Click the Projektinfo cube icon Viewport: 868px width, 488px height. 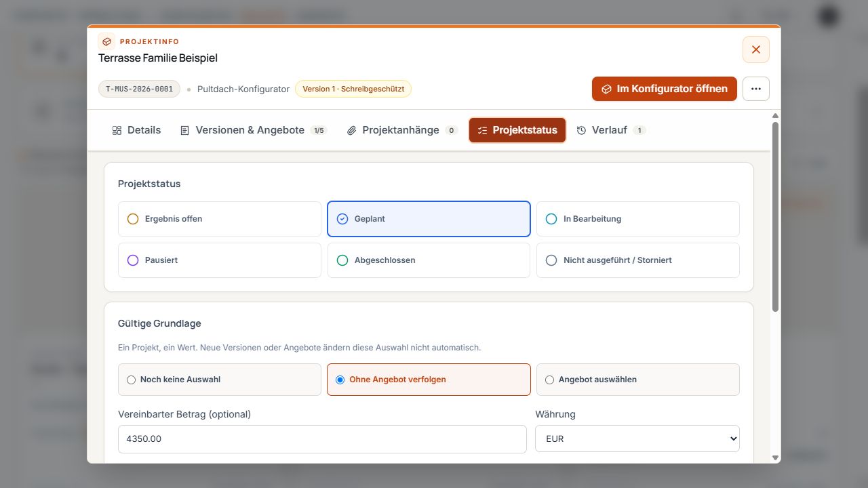106,41
